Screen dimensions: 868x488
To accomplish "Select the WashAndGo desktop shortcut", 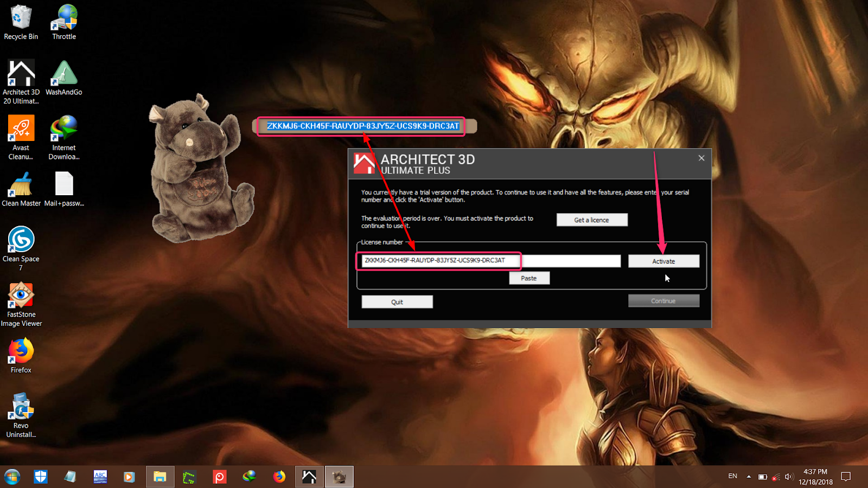I will (64, 78).
